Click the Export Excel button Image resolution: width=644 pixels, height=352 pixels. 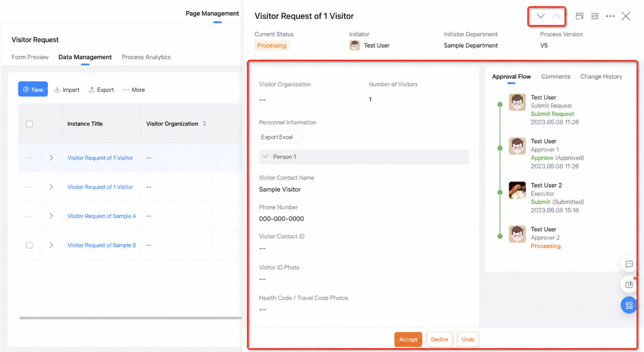click(x=281, y=137)
